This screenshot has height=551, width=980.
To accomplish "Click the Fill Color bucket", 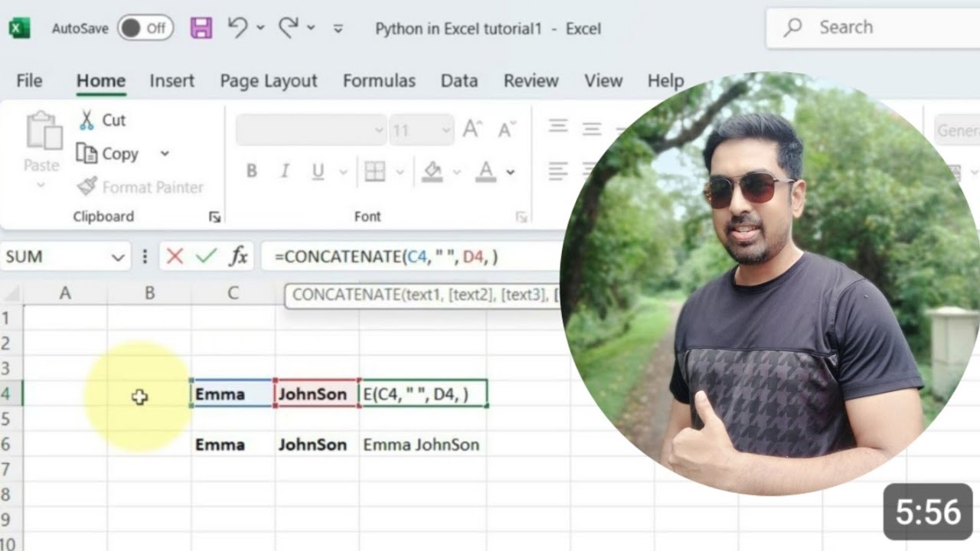I will tap(433, 171).
